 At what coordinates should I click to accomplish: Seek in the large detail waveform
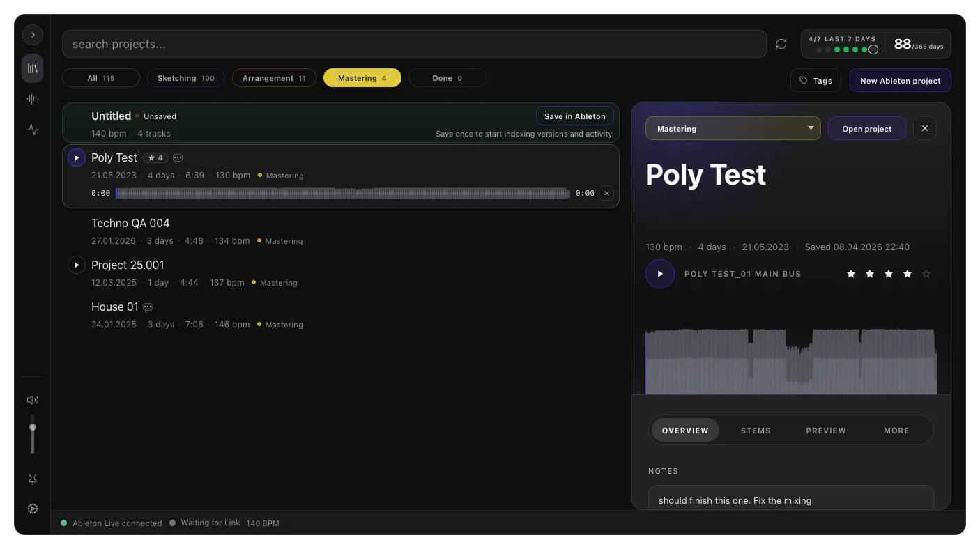790,361
